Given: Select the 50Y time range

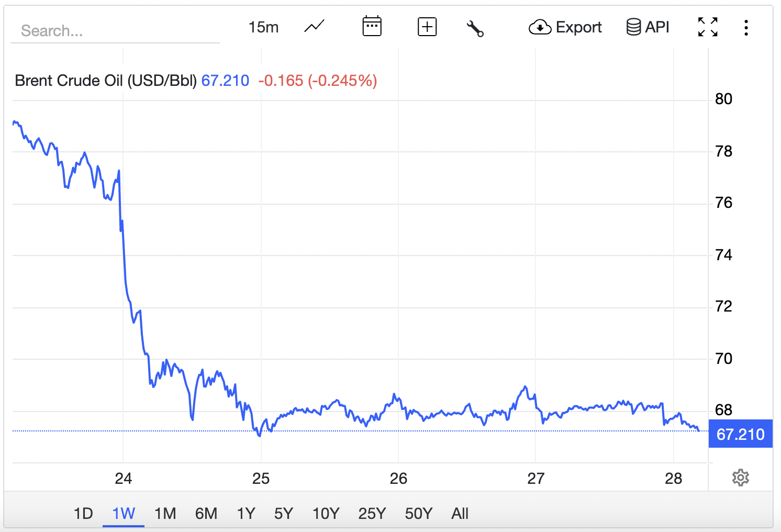Looking at the screenshot, I should (419, 513).
